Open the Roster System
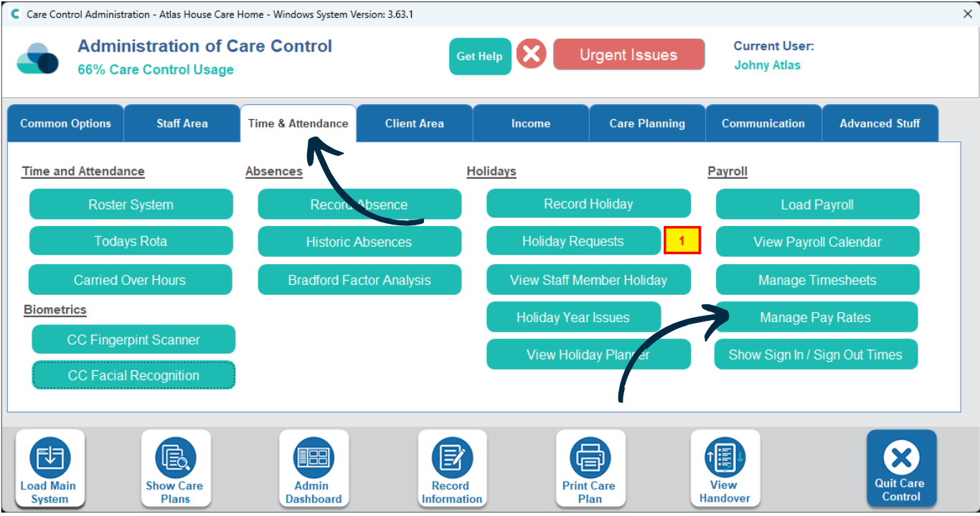 [x=131, y=205]
